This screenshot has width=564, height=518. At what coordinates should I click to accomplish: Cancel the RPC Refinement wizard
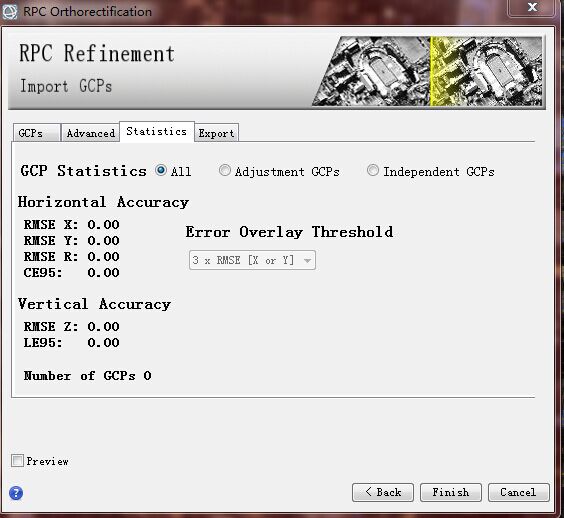519,492
